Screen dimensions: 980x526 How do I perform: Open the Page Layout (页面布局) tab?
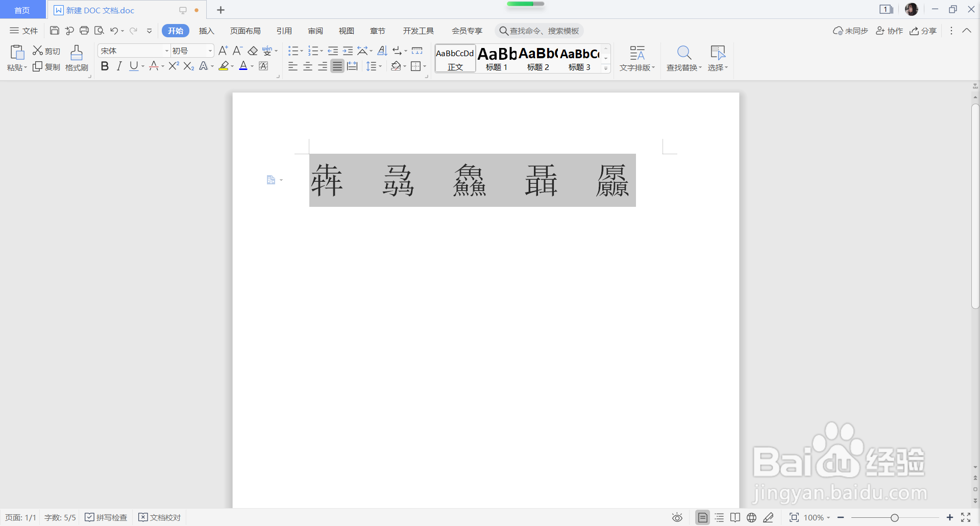point(245,31)
